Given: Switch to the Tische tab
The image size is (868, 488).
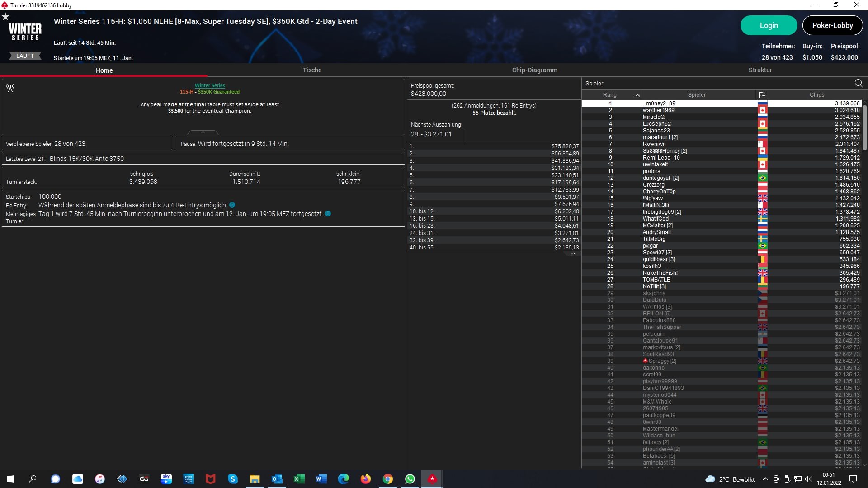Looking at the screenshot, I should (312, 70).
